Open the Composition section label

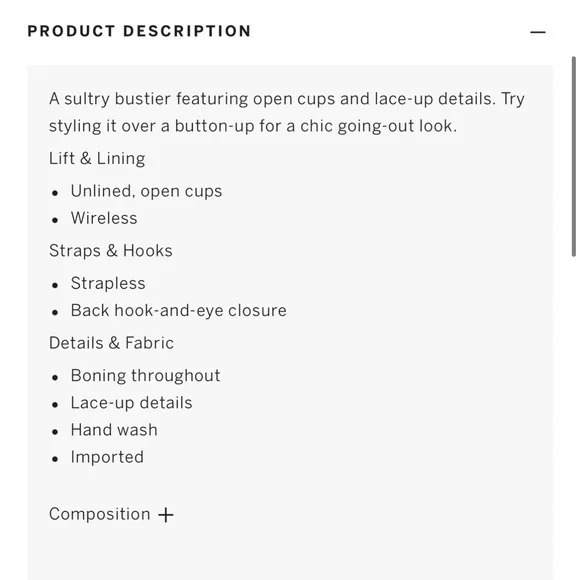click(100, 514)
